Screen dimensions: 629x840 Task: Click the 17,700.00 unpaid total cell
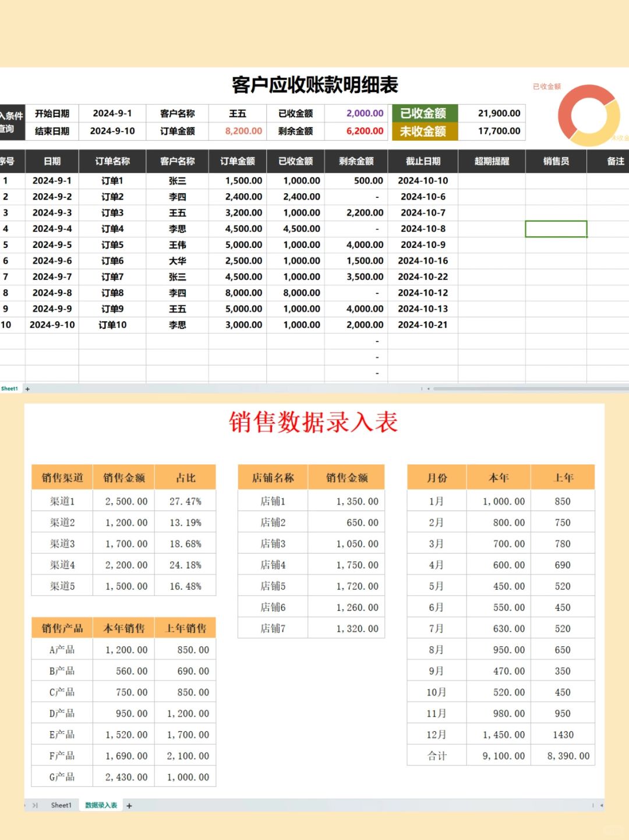492,132
